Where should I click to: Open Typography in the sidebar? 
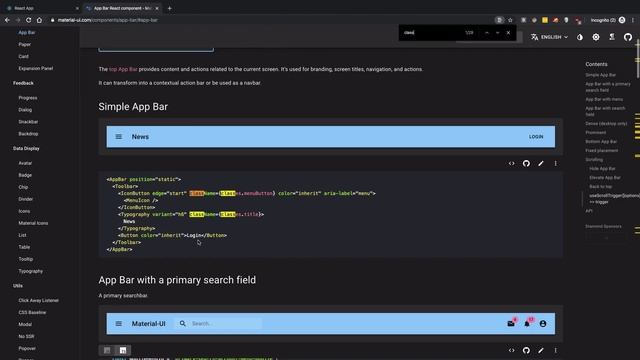(x=31, y=271)
